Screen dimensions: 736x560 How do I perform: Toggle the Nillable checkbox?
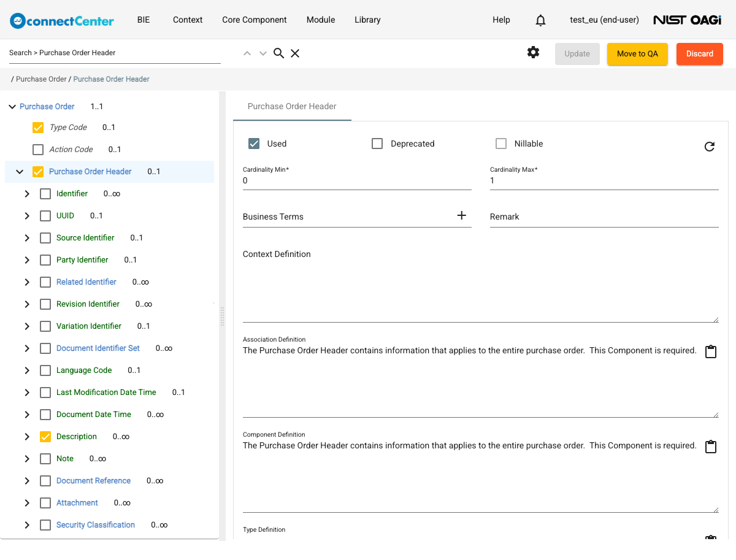(501, 144)
